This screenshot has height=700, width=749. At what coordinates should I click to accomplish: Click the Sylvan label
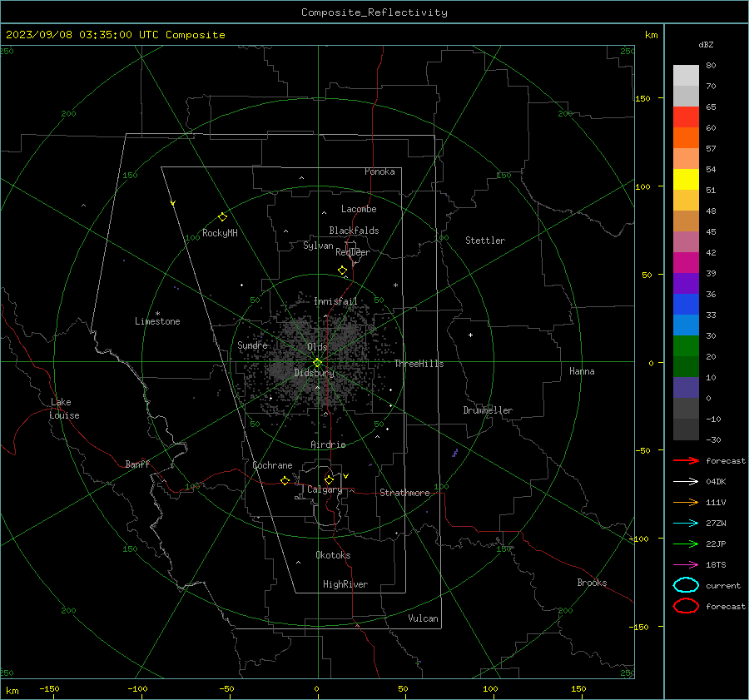pos(318,246)
